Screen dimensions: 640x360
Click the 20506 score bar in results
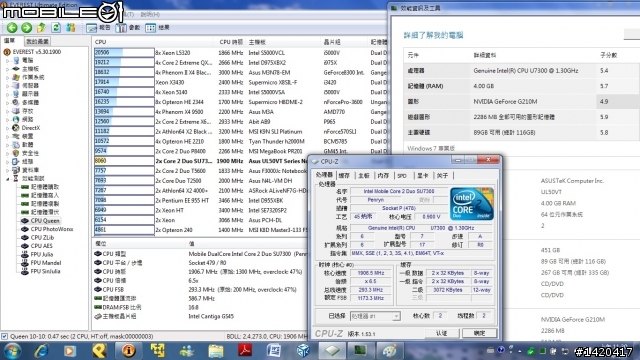pos(124,53)
